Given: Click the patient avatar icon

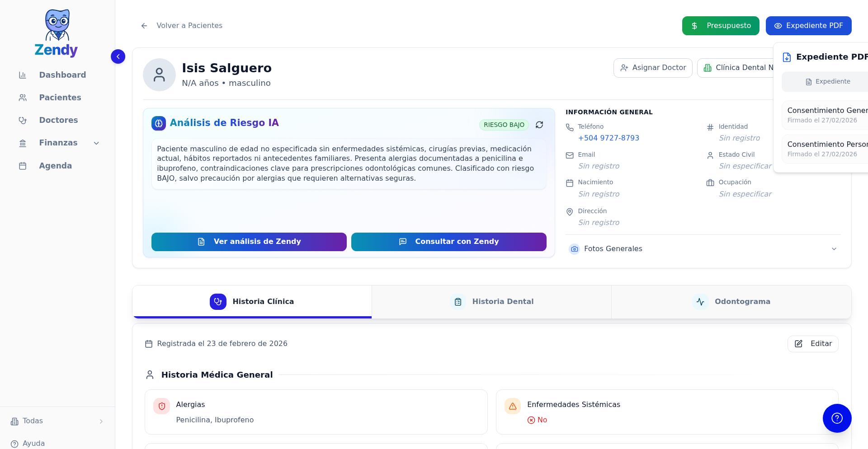Looking at the screenshot, I should pos(159,74).
